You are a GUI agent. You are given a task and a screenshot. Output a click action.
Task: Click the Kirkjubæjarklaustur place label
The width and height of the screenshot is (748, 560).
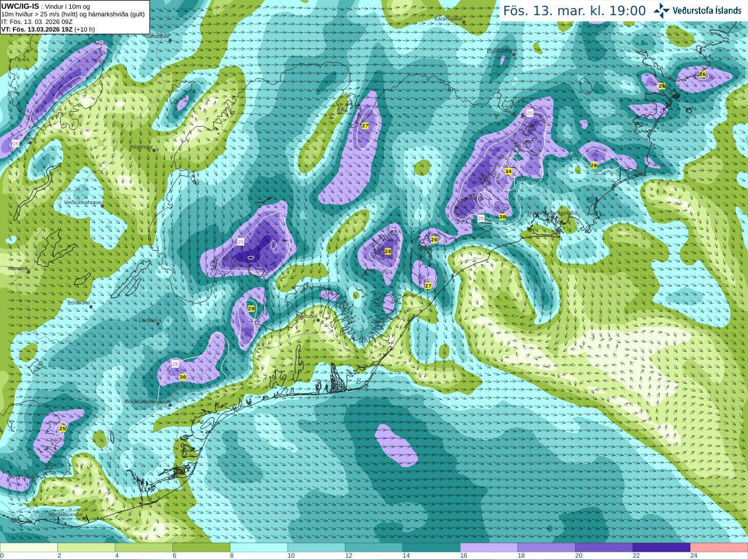coord(146,402)
